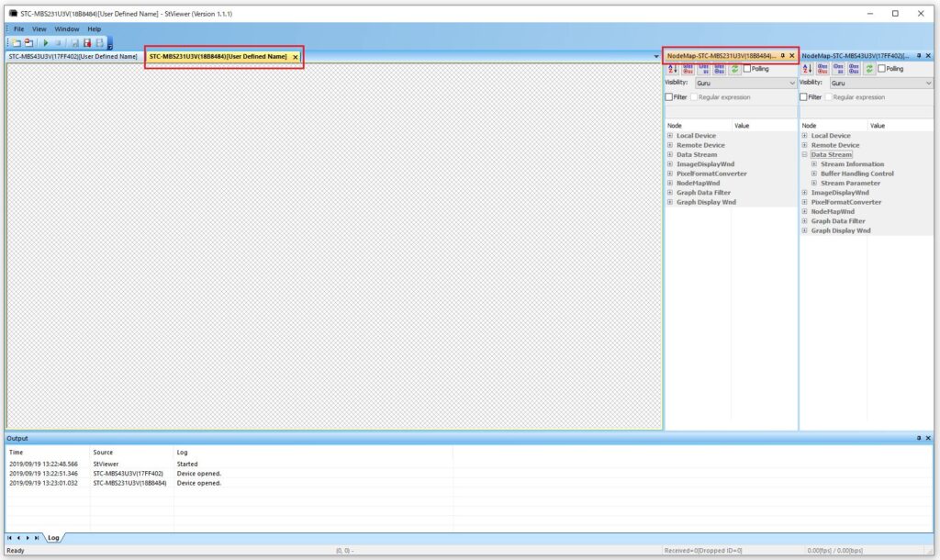Check the Filter box in left NodeMap panel
940x560 pixels.
[x=669, y=97]
